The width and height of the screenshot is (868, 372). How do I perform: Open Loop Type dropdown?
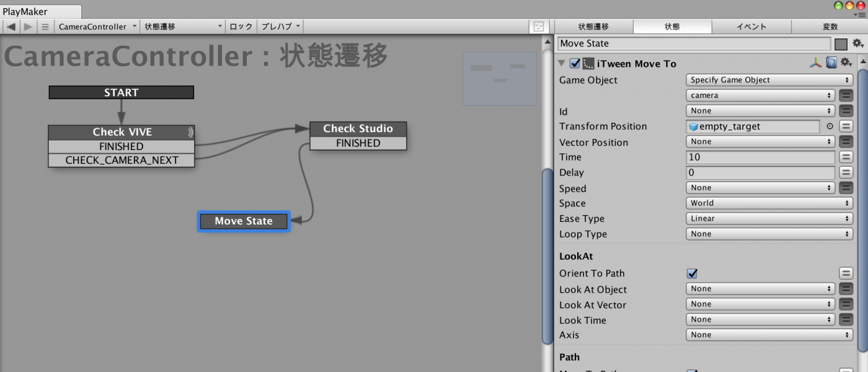[x=769, y=234]
